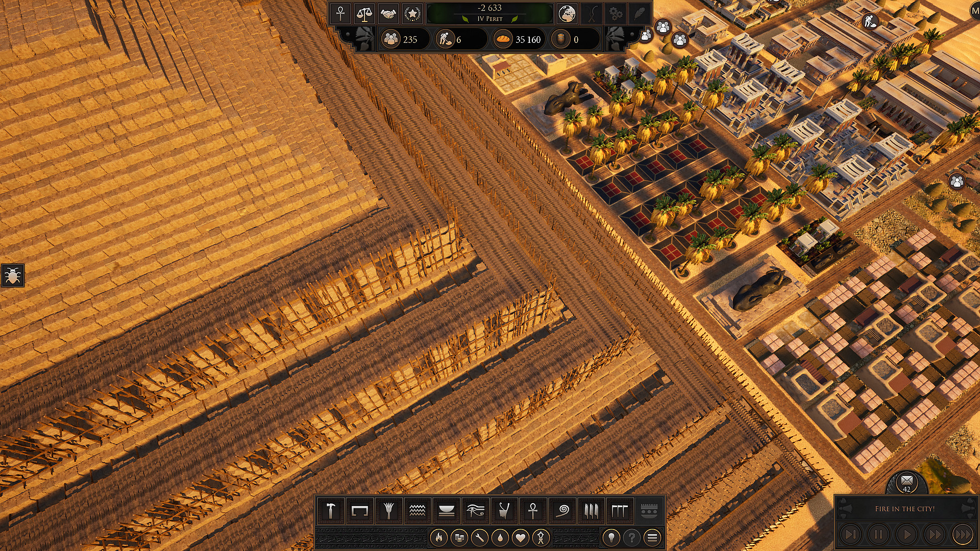Select the fastest game speed button
Image resolution: width=980 pixels, height=551 pixels.
coord(963,534)
